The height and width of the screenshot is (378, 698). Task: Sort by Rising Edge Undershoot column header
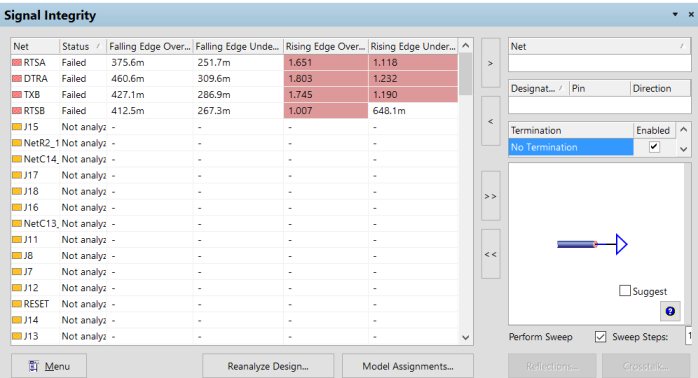click(413, 46)
